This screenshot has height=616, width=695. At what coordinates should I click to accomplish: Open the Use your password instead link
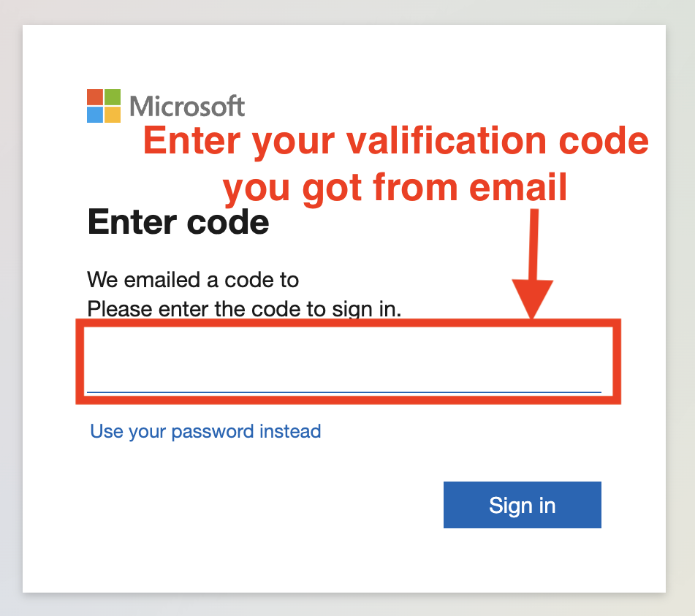[205, 431]
